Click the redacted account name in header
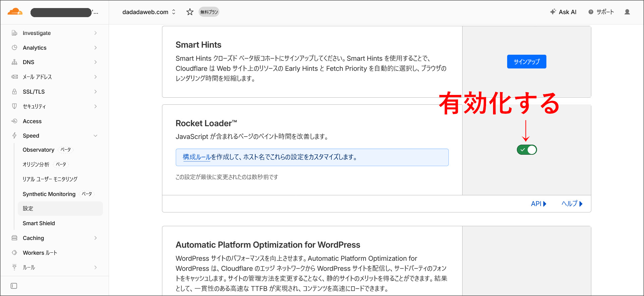644x296 pixels. 61,12
